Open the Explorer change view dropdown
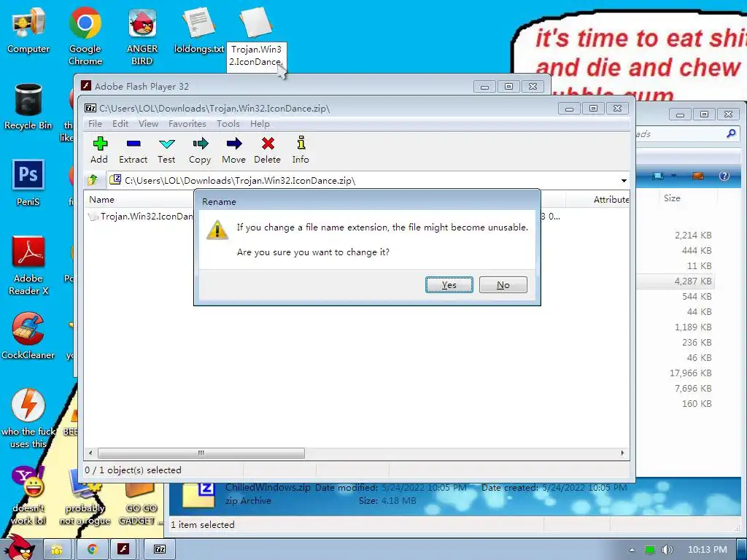Screen dimensions: 747x560 pyautogui.click(x=673, y=176)
